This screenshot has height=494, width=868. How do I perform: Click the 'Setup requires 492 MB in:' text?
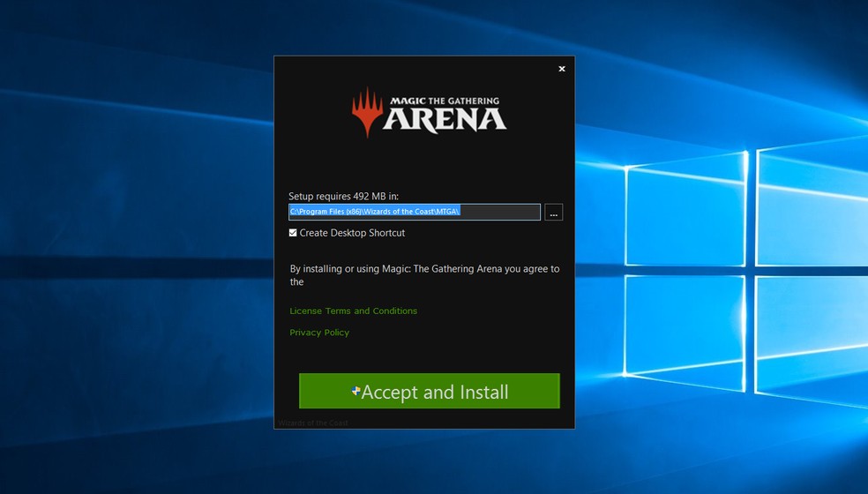pyautogui.click(x=343, y=196)
